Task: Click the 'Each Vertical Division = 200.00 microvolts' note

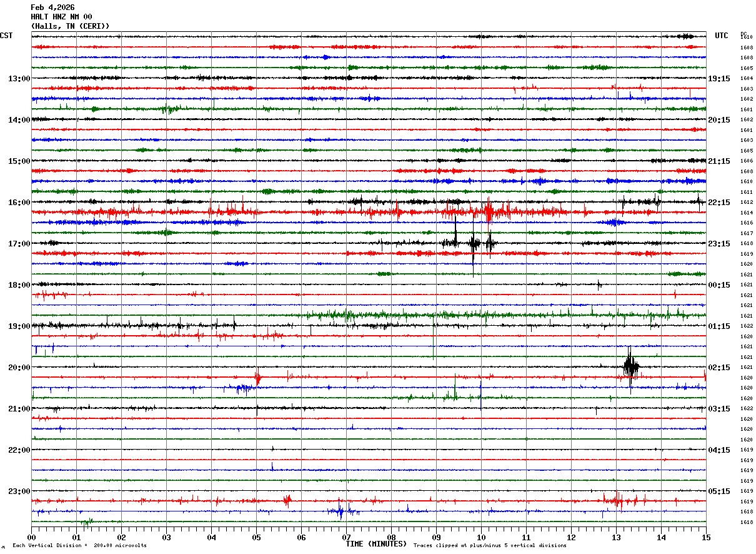Action: point(79,546)
